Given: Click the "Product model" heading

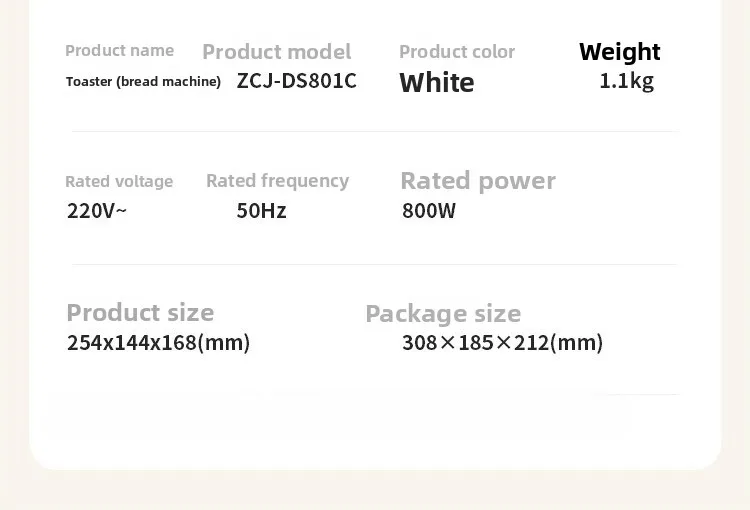Looking at the screenshot, I should 276,52.
